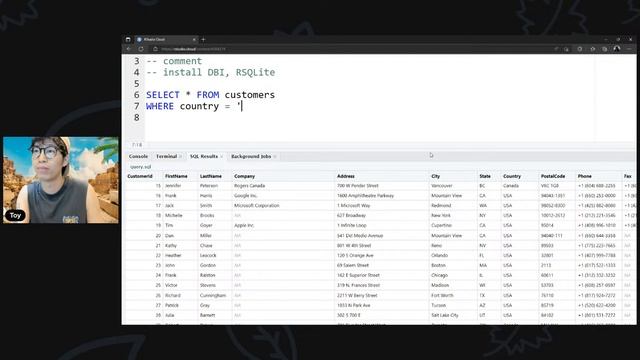Select the RStudio Cloud browser tab
Screen dimensions: 640x360
167,40
